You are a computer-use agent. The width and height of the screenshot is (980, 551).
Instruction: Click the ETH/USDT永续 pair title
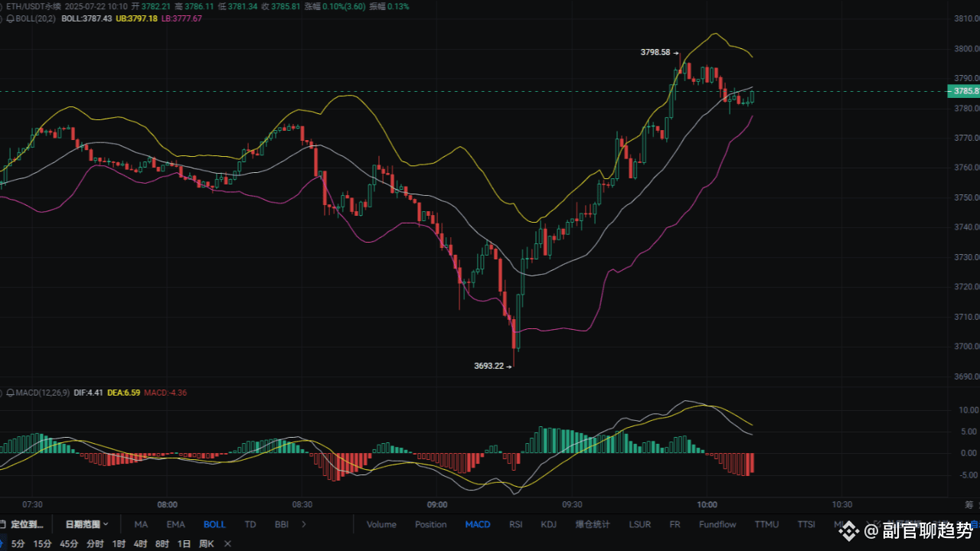pos(34,6)
